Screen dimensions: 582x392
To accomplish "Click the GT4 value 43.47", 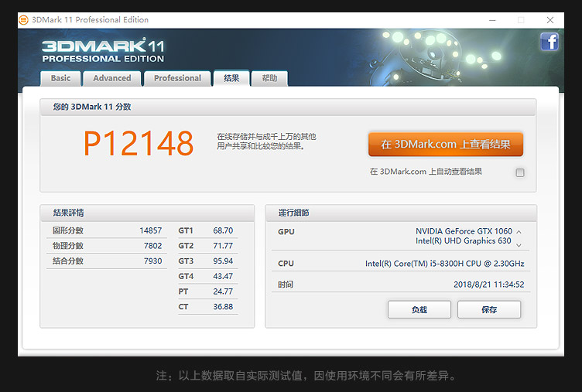I will coord(223,276).
